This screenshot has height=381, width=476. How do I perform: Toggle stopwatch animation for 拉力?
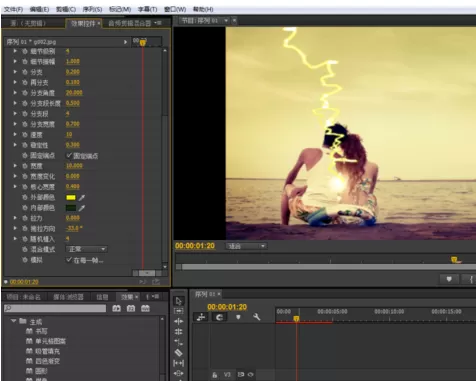[x=25, y=218]
